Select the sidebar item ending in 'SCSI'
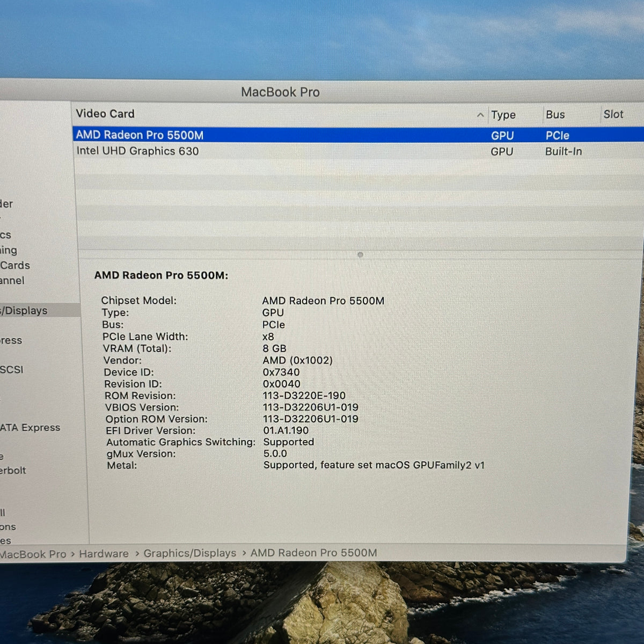The height and width of the screenshot is (644, 644). click(12, 370)
